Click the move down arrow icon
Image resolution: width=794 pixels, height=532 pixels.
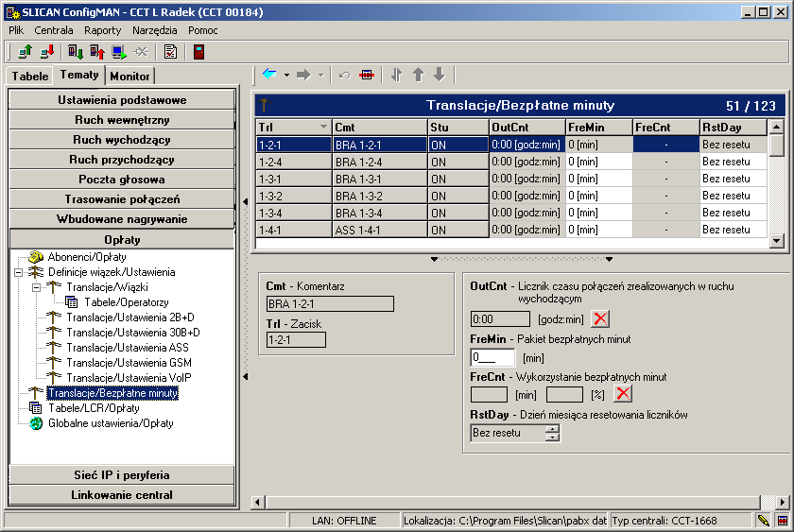(x=440, y=76)
